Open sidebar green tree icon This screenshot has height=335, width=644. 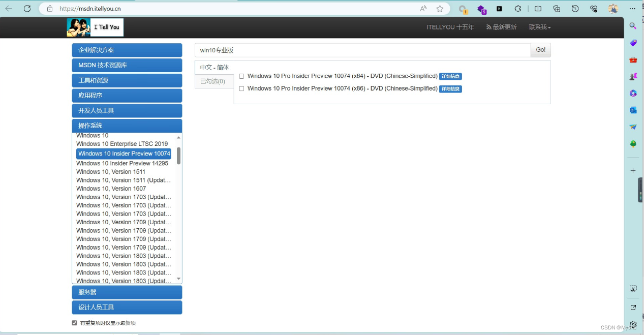[x=633, y=144]
